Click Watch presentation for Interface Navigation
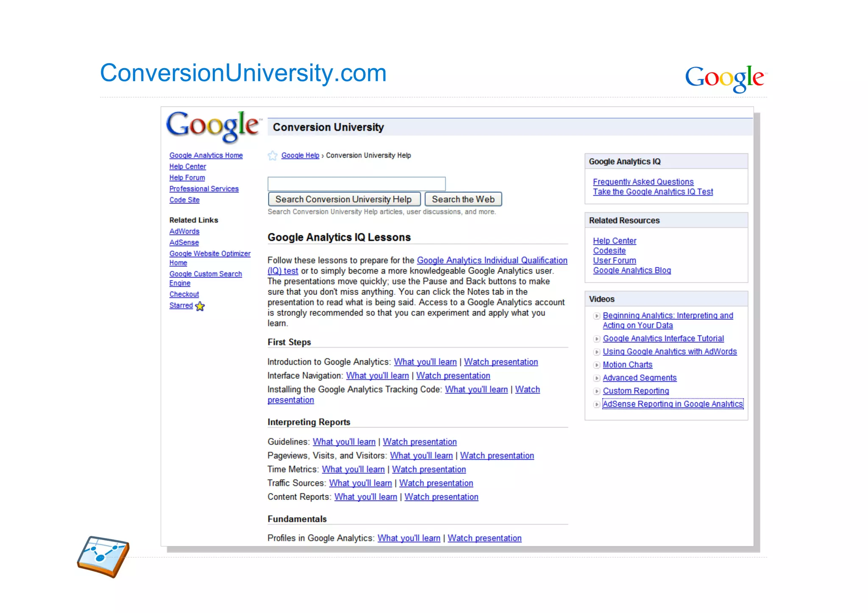This screenshot has height=613, width=868. pyautogui.click(x=453, y=376)
